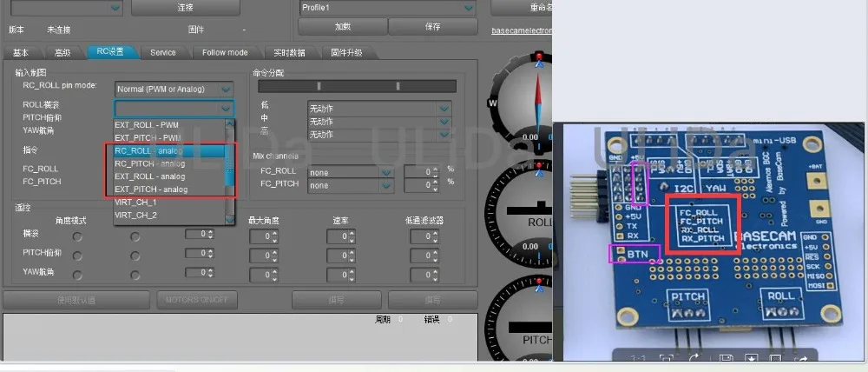Select first angle mode radio for PITCH俯仰
The width and height of the screenshot is (868, 372).
tap(77, 256)
